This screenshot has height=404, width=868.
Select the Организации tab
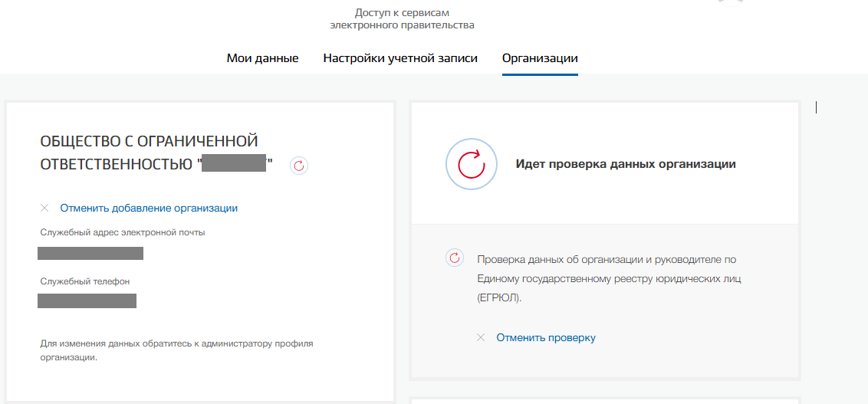(x=541, y=58)
